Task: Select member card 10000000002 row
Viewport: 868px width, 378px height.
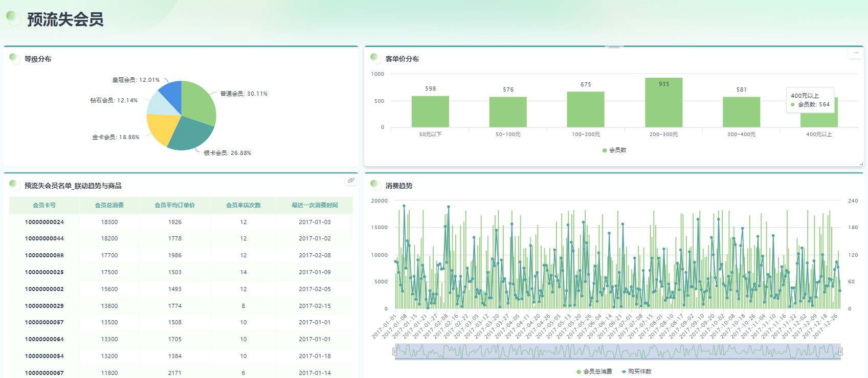Action: [x=181, y=289]
